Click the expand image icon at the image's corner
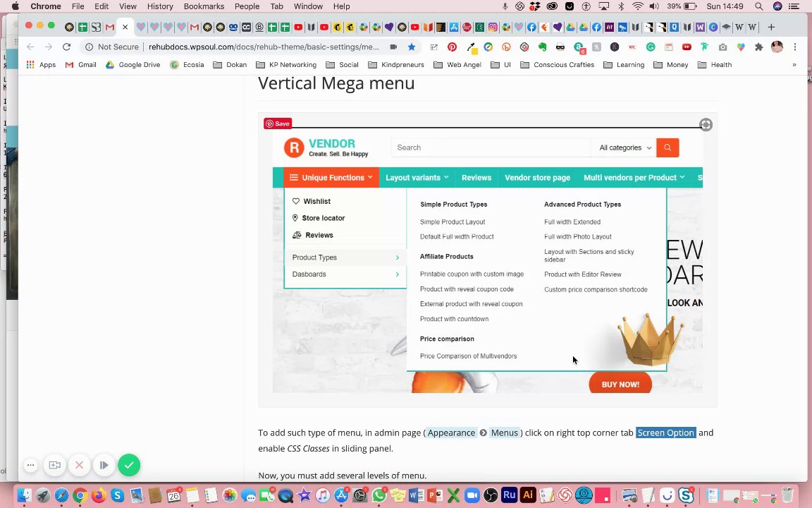 pos(706,124)
